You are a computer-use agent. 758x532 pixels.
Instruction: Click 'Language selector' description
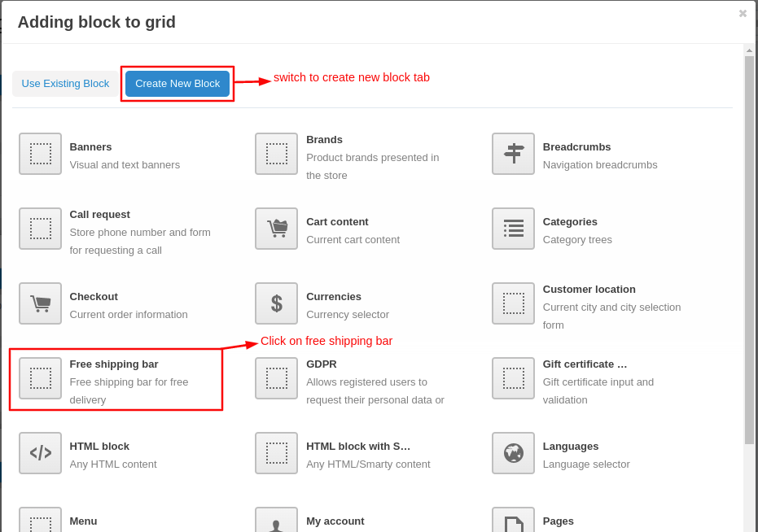[586, 464]
